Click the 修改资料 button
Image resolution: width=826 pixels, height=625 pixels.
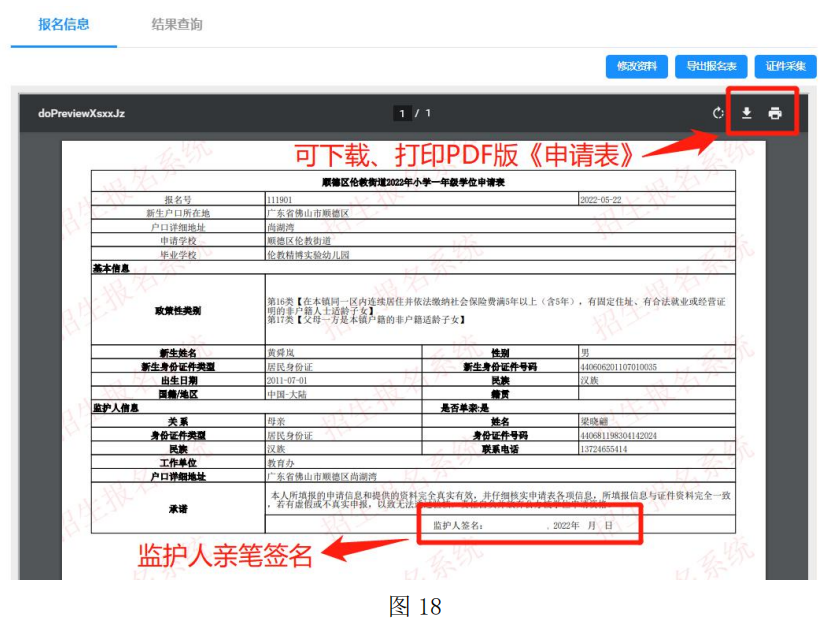tap(636, 66)
